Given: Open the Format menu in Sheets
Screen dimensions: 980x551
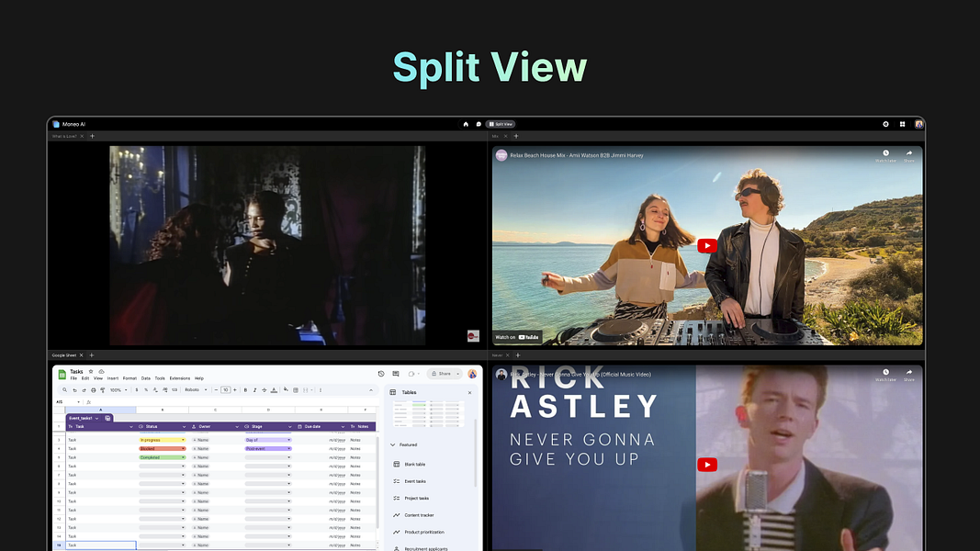Looking at the screenshot, I should click(130, 378).
